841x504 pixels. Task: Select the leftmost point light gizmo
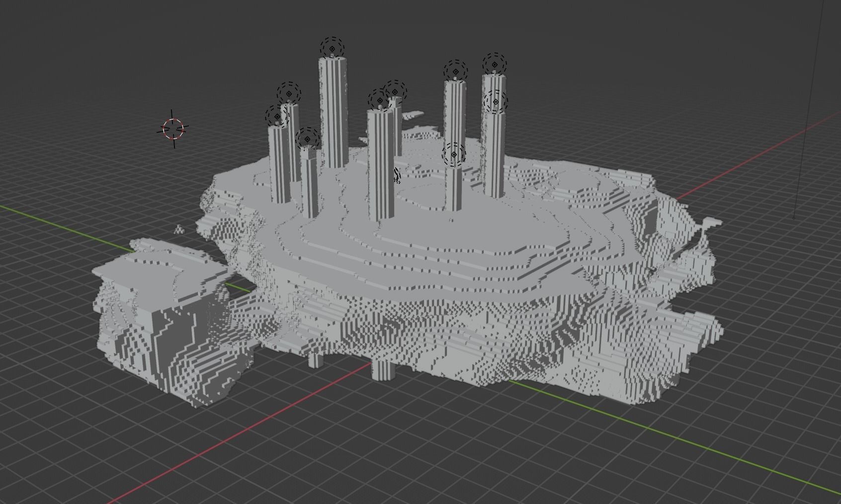[x=277, y=117]
